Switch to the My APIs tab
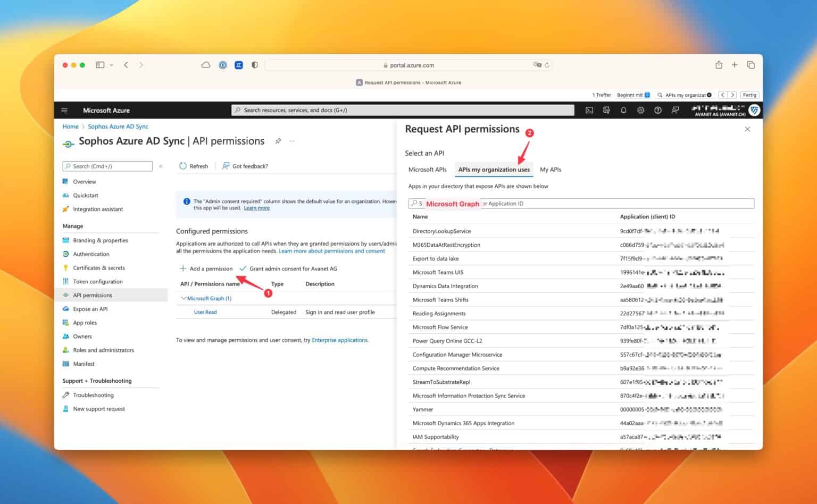 (551, 169)
